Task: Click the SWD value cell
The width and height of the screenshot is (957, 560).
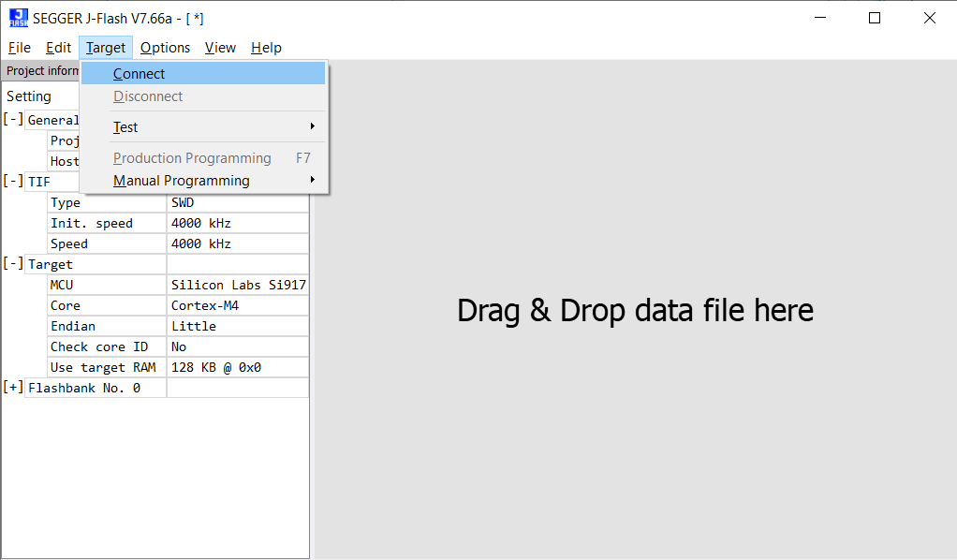Action: pos(238,203)
